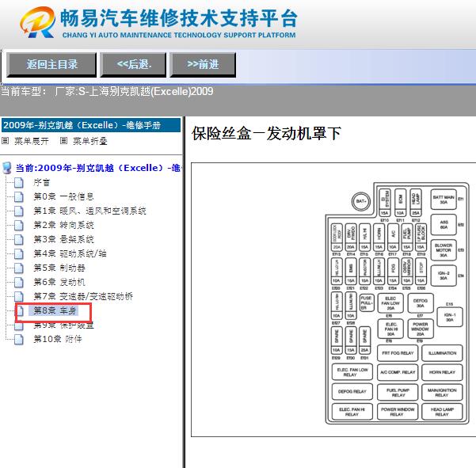Viewport: 476px width, 468px height.
Task: Click FUEL PUMP RELAY box in diagram
Action: [x=398, y=393]
